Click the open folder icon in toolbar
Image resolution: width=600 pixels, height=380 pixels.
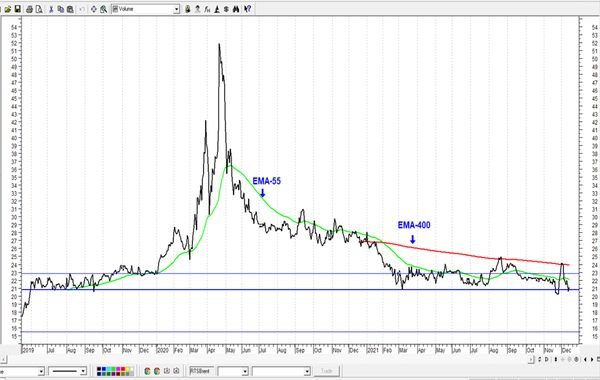click(8, 9)
